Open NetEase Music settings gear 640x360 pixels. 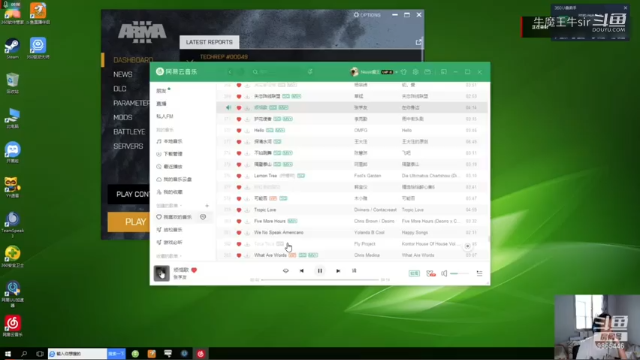(416, 72)
